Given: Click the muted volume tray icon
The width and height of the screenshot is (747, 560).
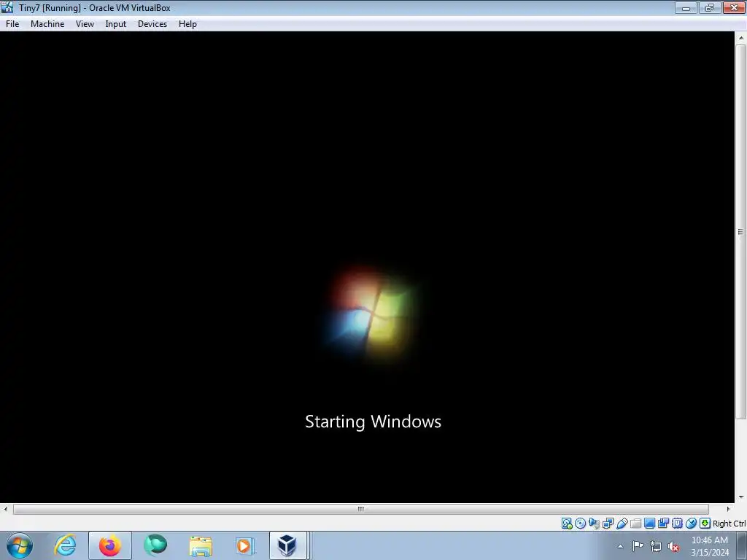Looking at the screenshot, I should (673, 546).
